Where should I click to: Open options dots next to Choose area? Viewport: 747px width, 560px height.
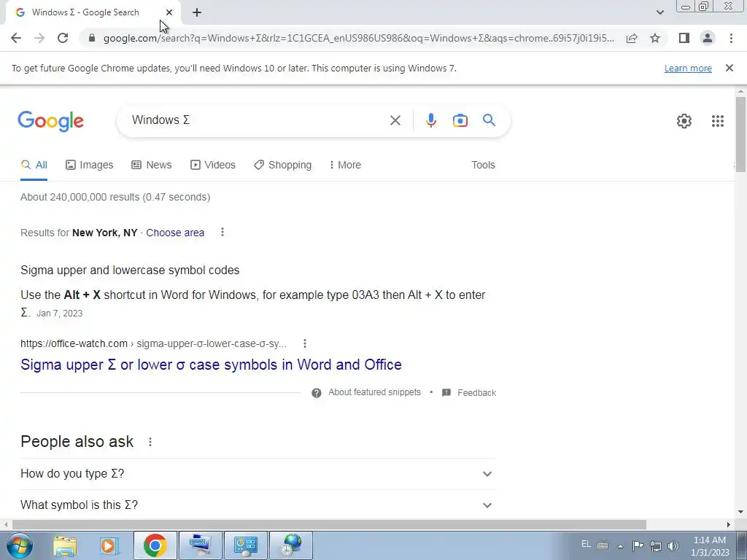click(x=222, y=233)
